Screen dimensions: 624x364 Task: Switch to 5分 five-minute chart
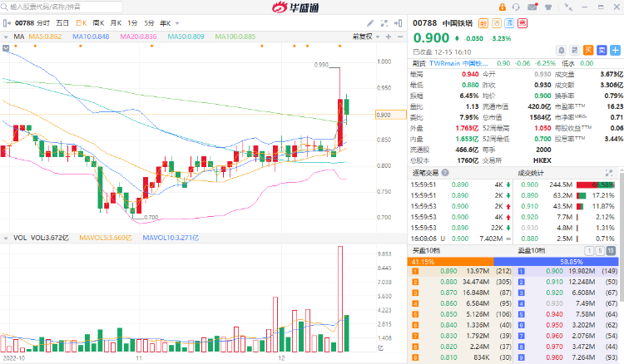pyautogui.click(x=149, y=23)
